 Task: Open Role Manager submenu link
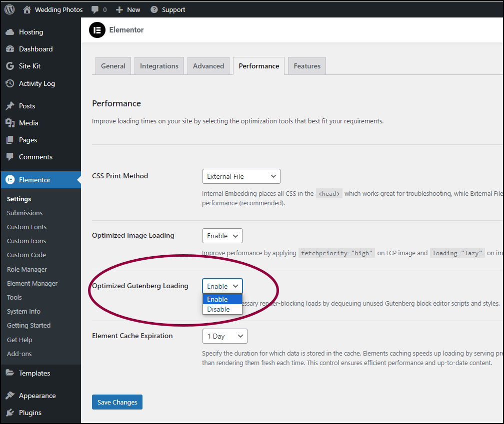27,269
